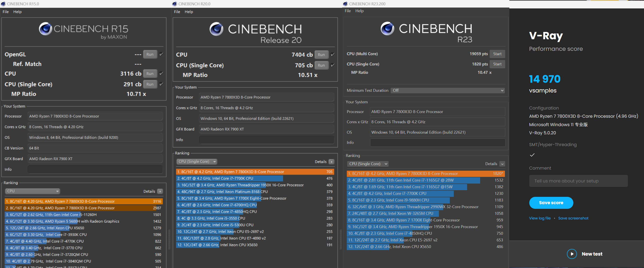Toggle the CPU test checkbox in R20
This screenshot has height=268, width=644.
coord(332,54)
